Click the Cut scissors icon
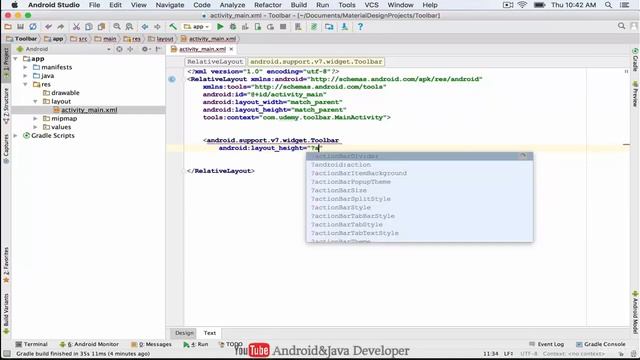Screen dimensions: 640x360 (76, 27)
